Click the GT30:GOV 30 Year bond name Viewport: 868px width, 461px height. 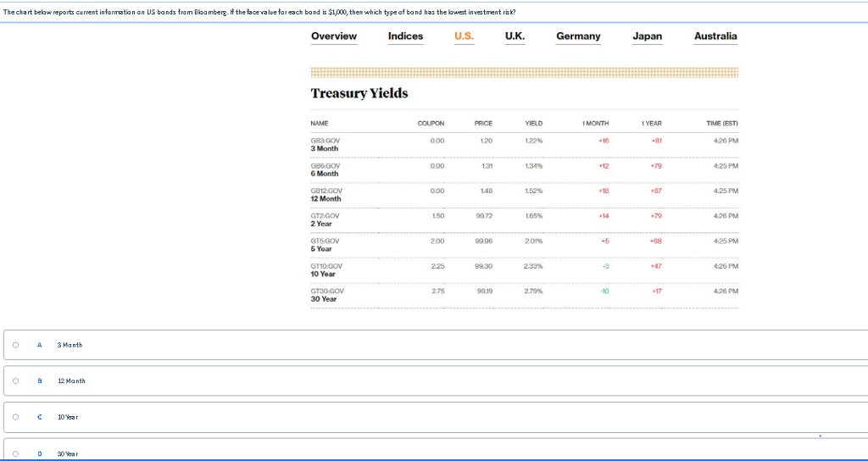327,295
